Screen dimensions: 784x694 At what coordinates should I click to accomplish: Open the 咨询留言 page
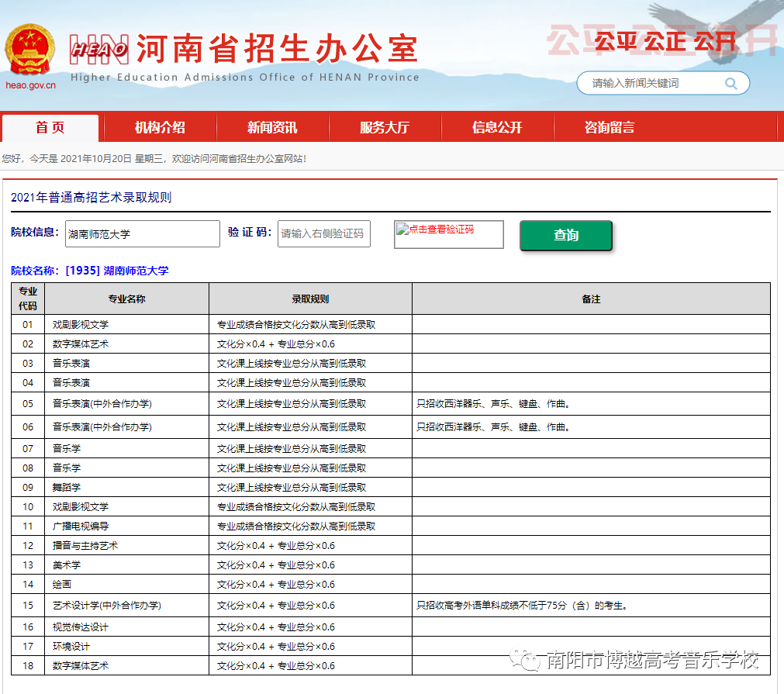[x=610, y=128]
